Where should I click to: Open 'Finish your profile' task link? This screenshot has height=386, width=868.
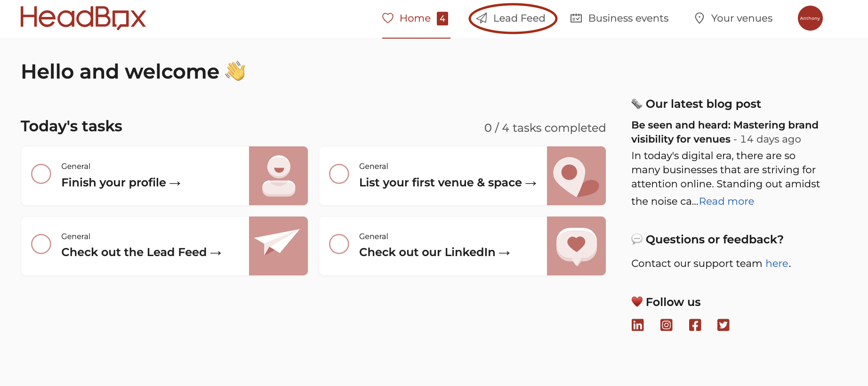click(x=121, y=183)
